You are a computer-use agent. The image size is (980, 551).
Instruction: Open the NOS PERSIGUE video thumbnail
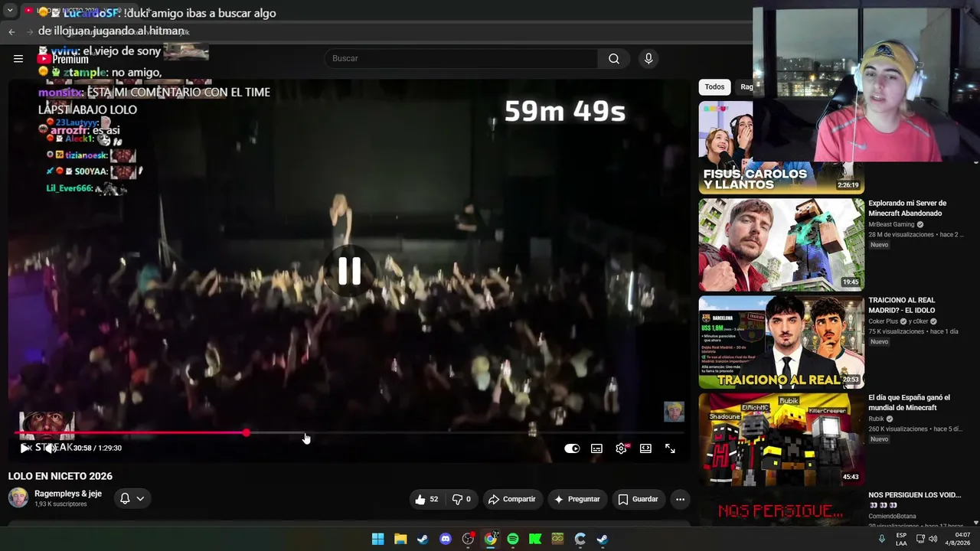pyautogui.click(x=781, y=509)
